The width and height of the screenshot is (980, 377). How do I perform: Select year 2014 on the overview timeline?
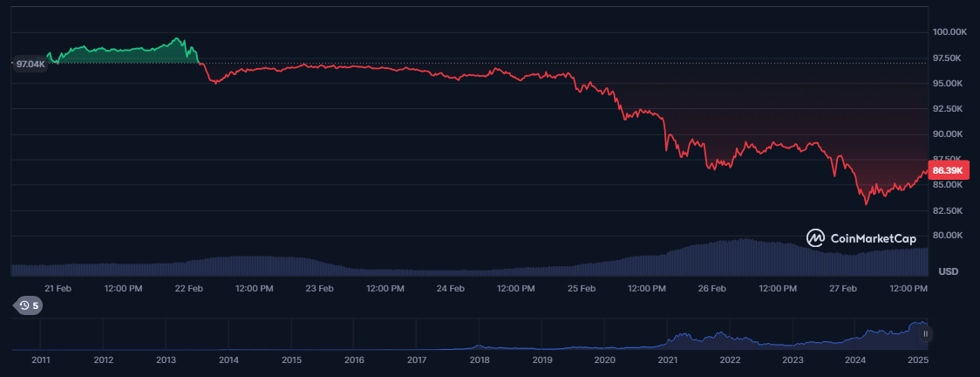[x=228, y=360]
